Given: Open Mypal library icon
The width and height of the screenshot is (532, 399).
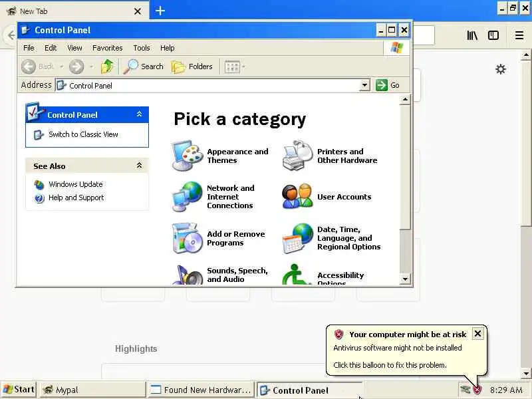Looking at the screenshot, I should tap(472, 35).
